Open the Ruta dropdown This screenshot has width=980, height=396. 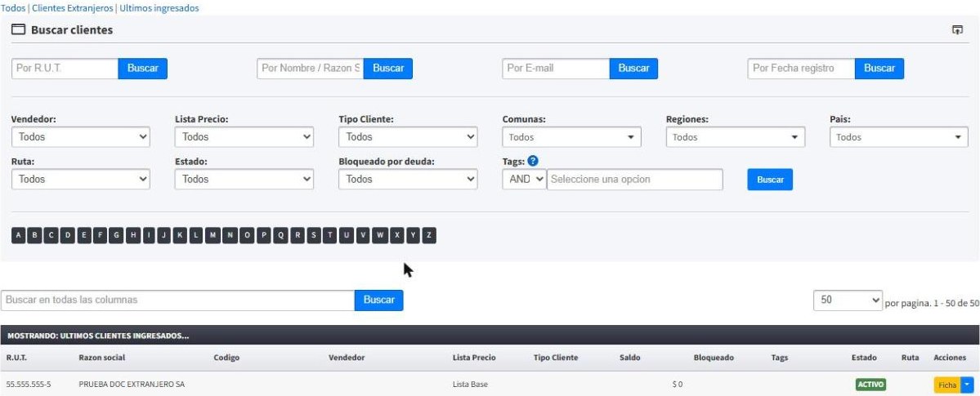tap(81, 180)
